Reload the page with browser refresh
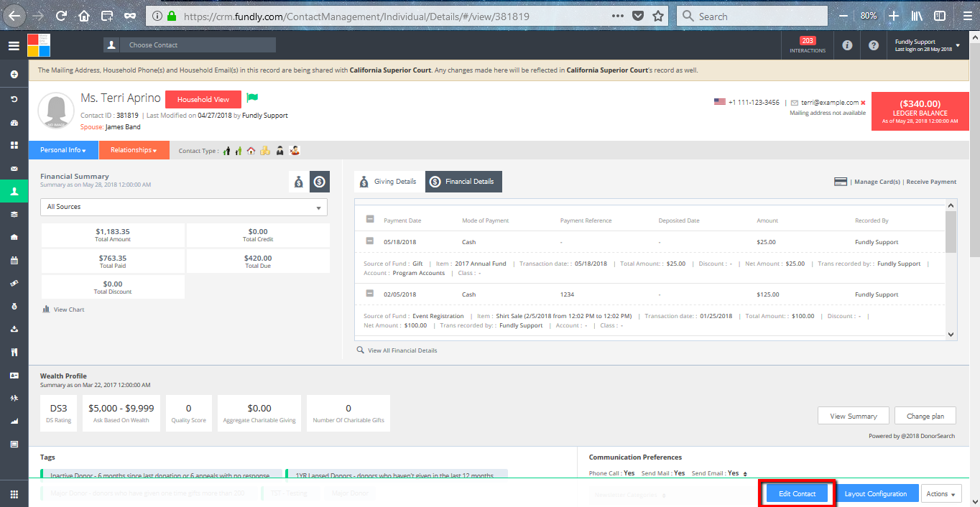Viewport: 980px width, 507px height. coord(61,16)
